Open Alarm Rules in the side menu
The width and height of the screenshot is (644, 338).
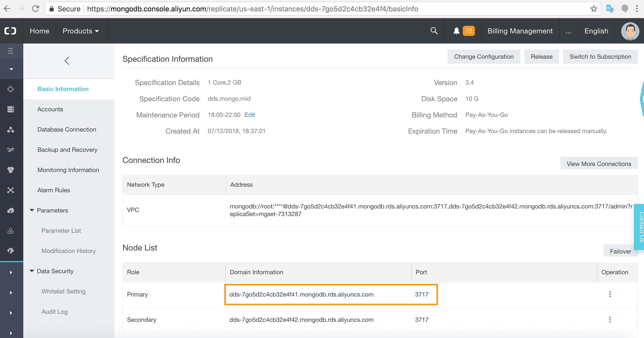[54, 190]
